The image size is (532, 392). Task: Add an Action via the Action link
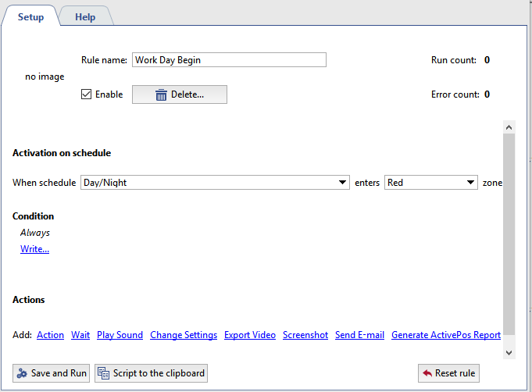pos(50,335)
